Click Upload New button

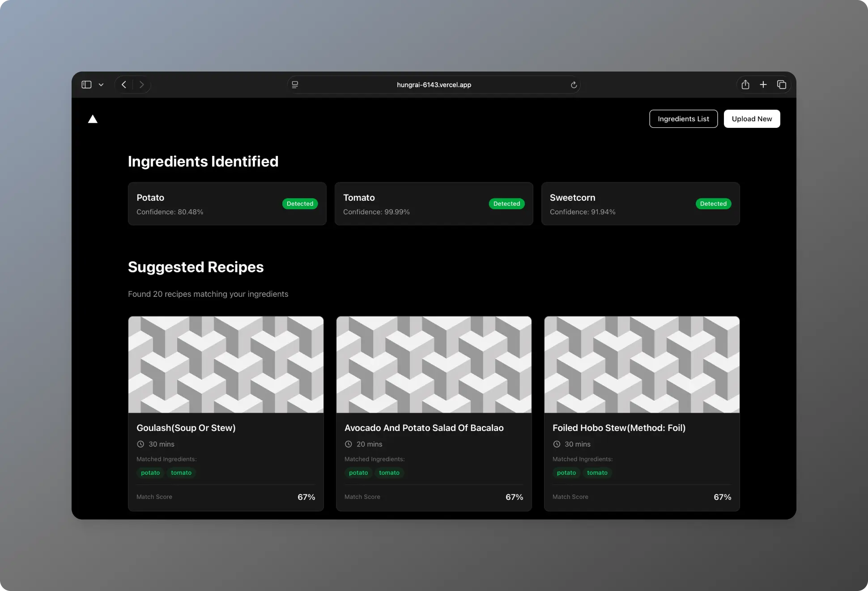point(752,118)
